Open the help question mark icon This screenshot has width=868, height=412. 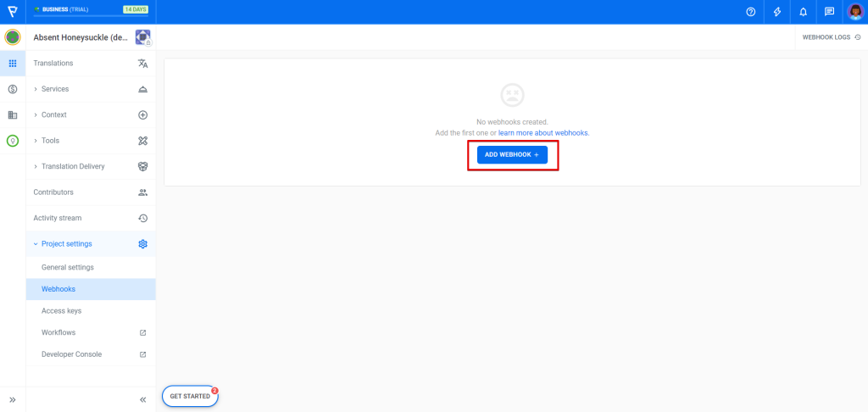point(750,12)
